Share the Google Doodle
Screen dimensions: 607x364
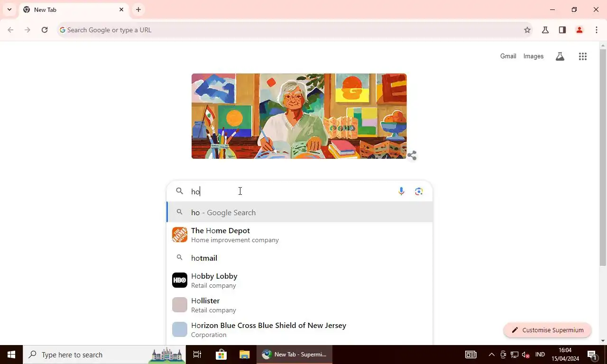[x=412, y=155]
